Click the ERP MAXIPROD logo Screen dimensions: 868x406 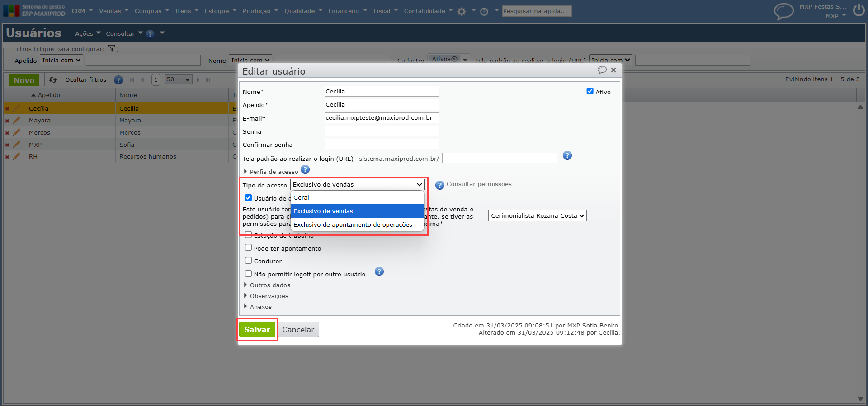34,11
